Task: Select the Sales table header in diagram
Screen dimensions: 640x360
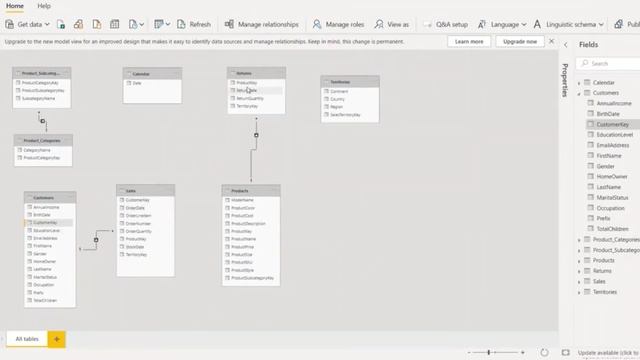Action: pos(145,191)
